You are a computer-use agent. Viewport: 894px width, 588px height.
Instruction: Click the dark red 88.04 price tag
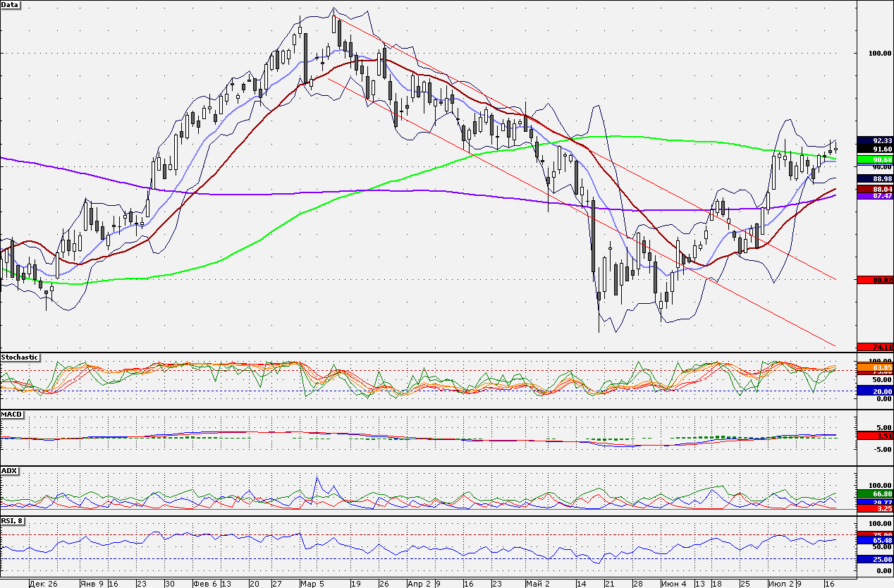(875, 189)
